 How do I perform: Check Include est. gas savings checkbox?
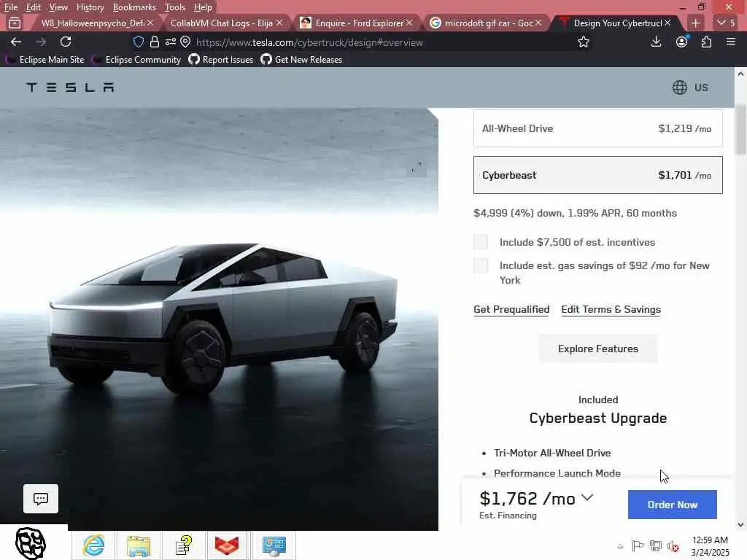tap(481, 265)
